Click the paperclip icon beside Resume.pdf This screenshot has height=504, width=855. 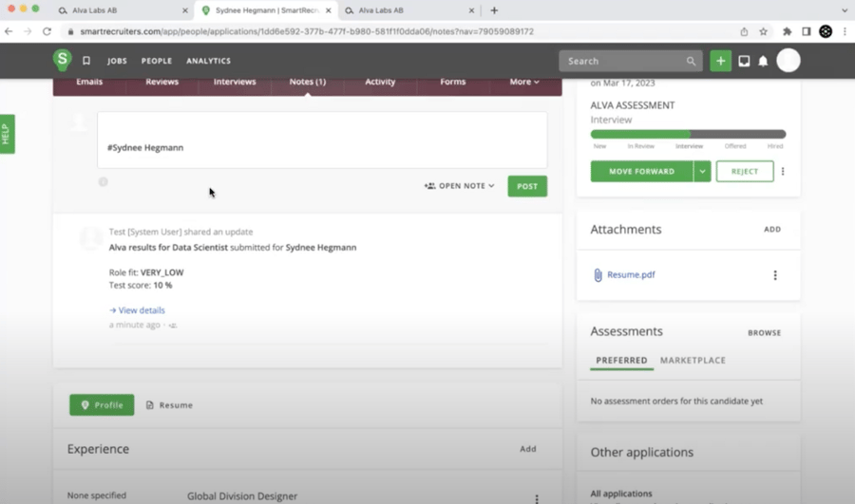click(x=598, y=274)
